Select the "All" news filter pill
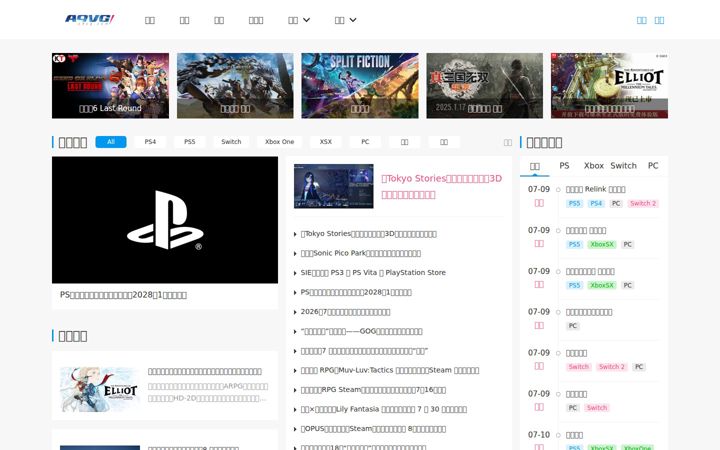 coord(111,142)
